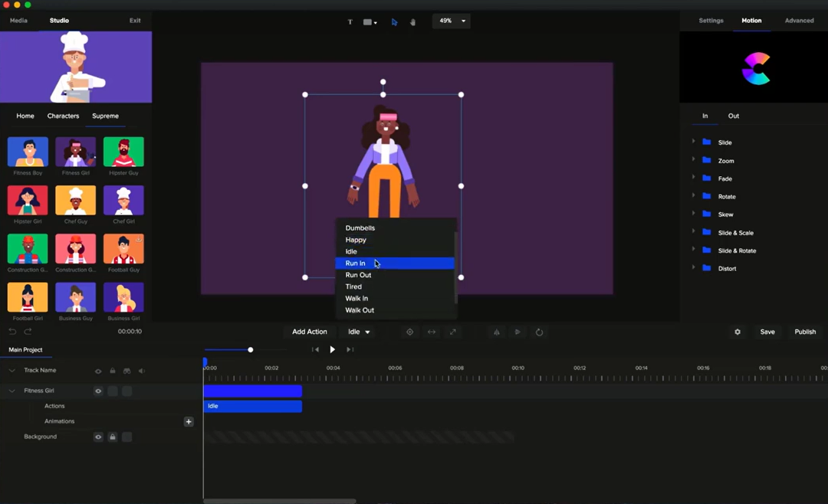Click the blue playhead marker at 00:00
This screenshot has width=828, height=504.
(205, 362)
